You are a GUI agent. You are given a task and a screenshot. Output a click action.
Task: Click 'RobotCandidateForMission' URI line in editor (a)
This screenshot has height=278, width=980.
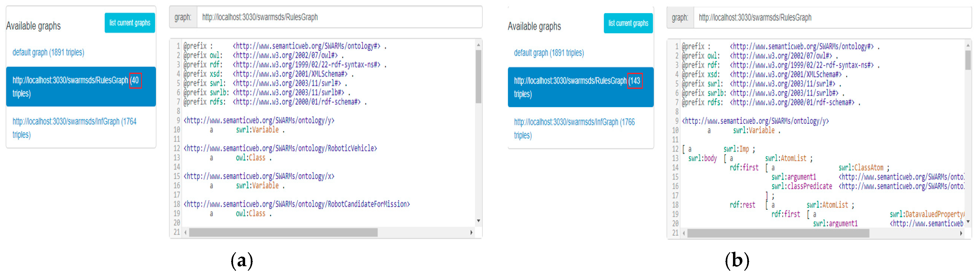point(297,204)
